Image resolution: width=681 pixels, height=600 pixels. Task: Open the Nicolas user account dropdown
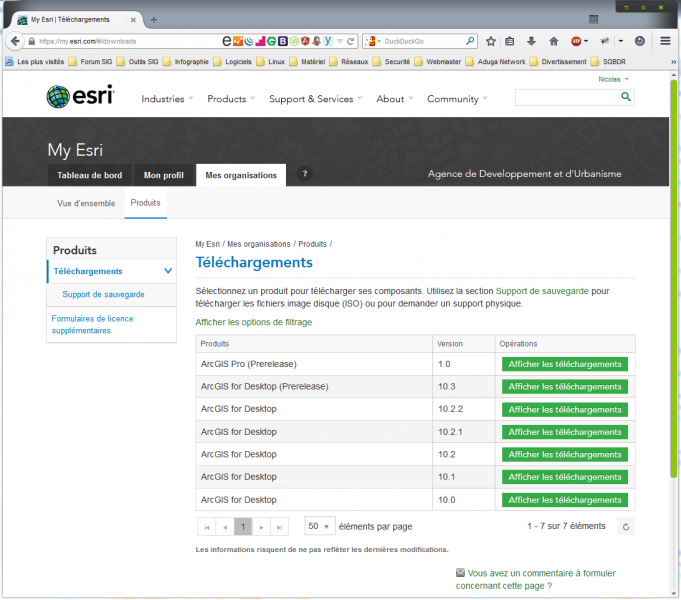pyautogui.click(x=613, y=78)
